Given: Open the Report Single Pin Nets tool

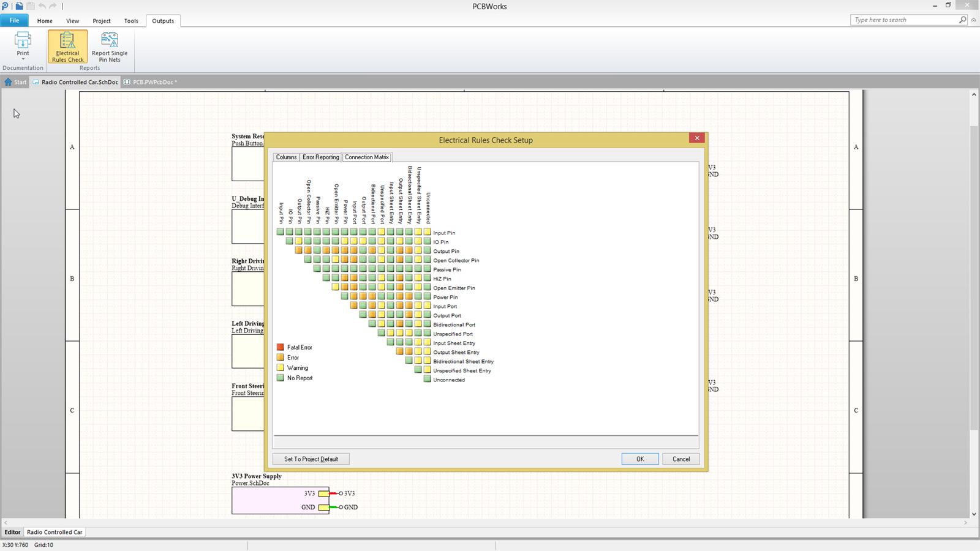Looking at the screenshot, I should point(109,46).
